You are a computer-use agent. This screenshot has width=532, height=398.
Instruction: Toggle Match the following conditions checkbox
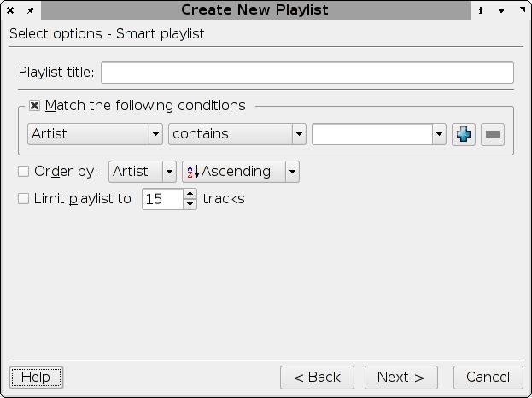[34, 106]
